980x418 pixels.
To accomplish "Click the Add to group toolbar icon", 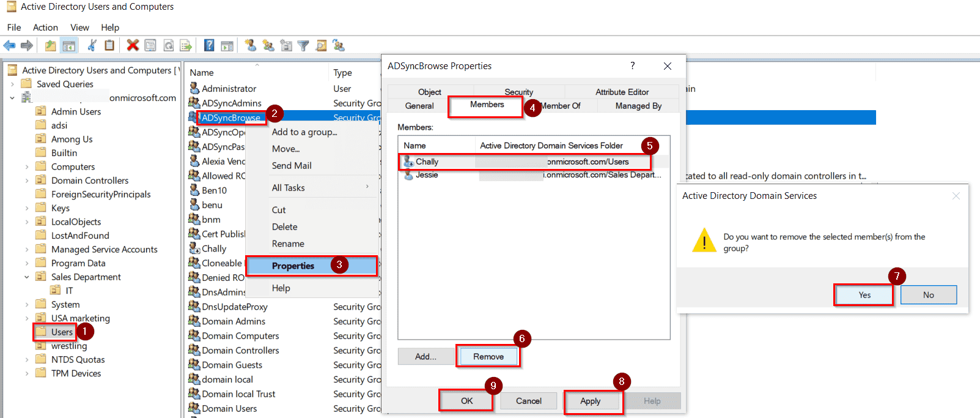I will tap(339, 45).
